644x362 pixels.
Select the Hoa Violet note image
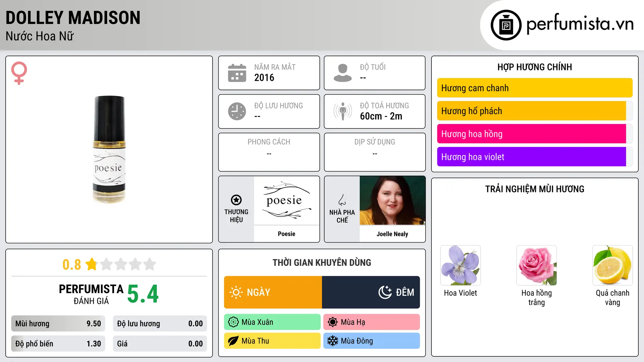pos(460,265)
